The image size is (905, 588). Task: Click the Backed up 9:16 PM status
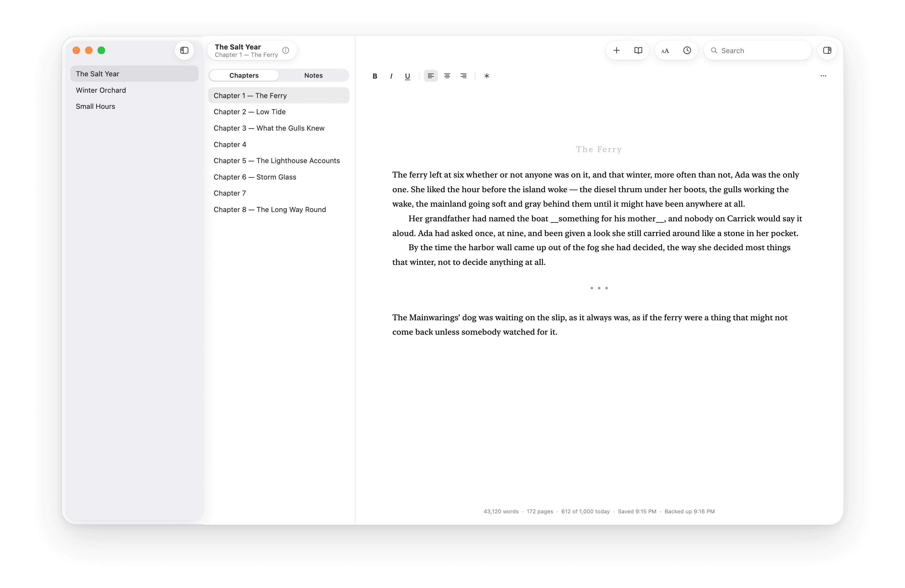[x=689, y=512]
